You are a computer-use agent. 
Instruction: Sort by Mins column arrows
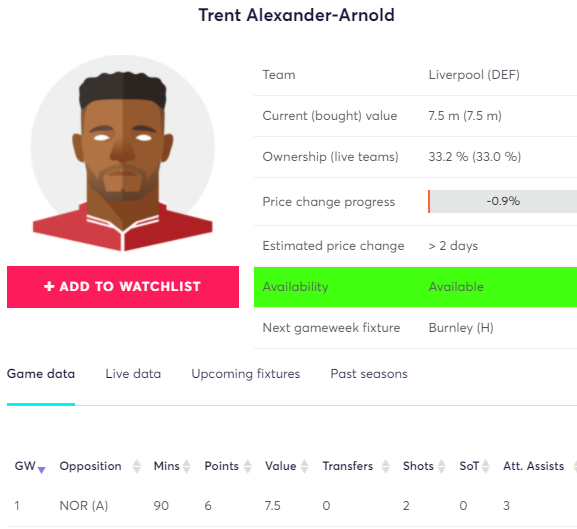(x=187, y=466)
